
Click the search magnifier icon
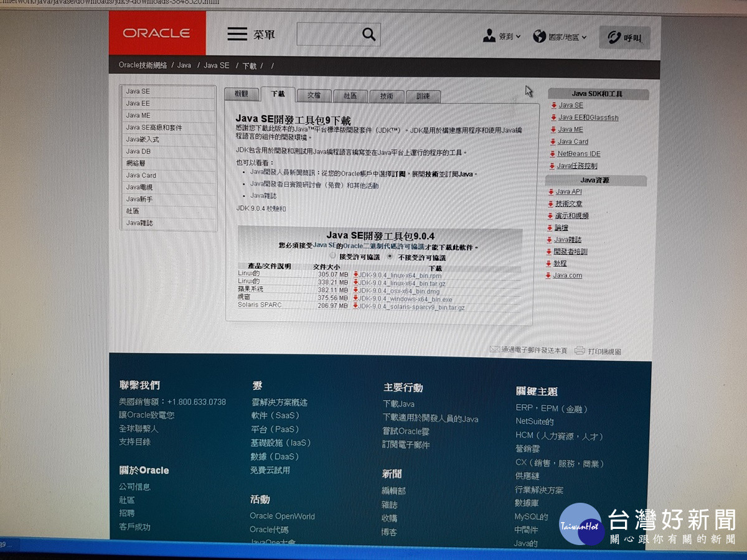369,34
